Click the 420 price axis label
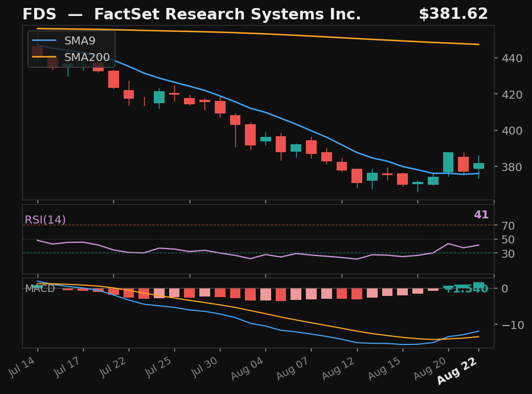 [x=512, y=95]
